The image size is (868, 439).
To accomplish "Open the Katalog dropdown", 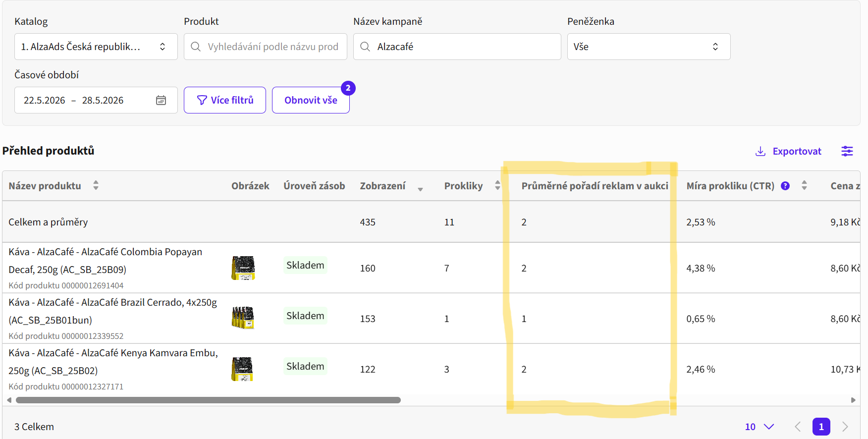I will pos(96,47).
